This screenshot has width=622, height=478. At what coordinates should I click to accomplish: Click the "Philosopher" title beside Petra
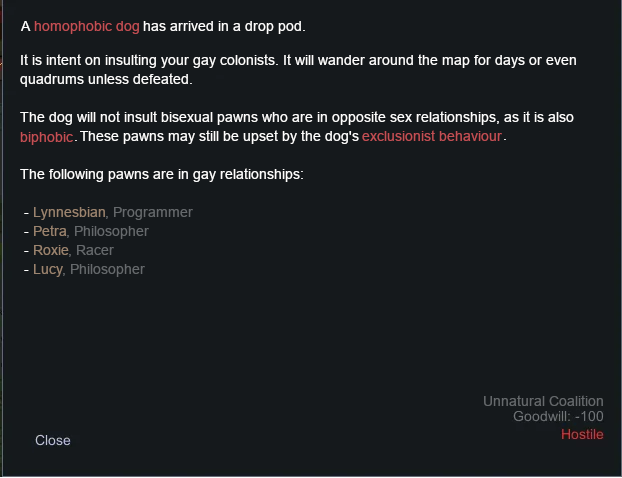click(111, 231)
